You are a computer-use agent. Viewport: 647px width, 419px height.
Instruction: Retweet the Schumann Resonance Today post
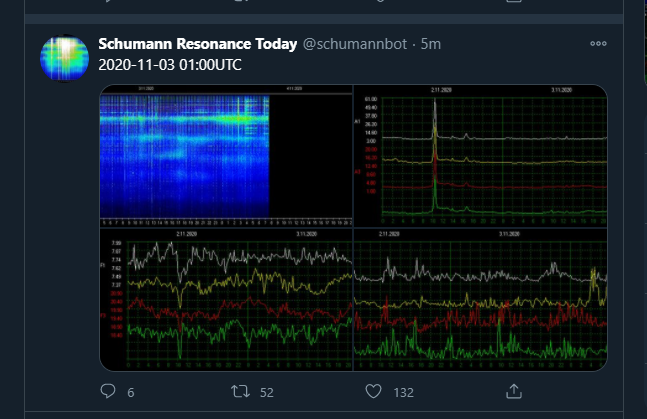(x=240, y=391)
